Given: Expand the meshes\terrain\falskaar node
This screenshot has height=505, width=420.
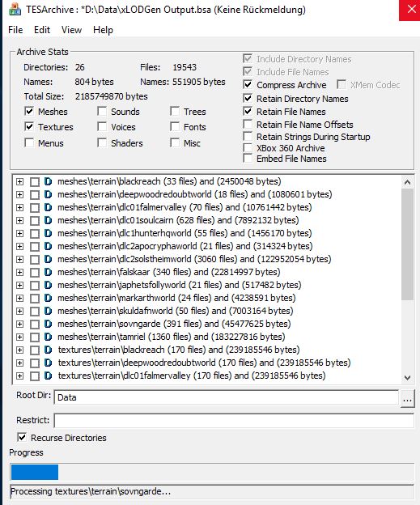Looking at the screenshot, I should [x=19, y=272].
